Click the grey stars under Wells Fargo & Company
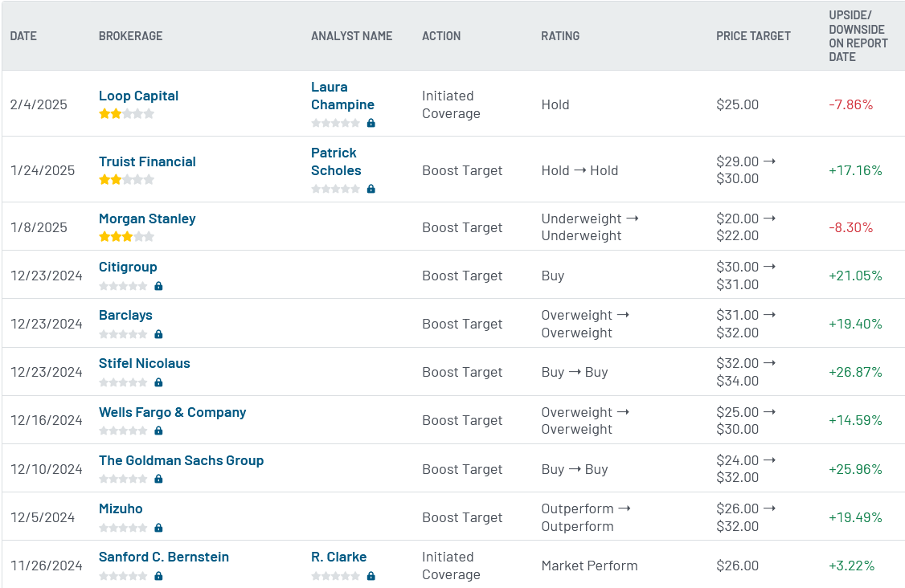 123,431
